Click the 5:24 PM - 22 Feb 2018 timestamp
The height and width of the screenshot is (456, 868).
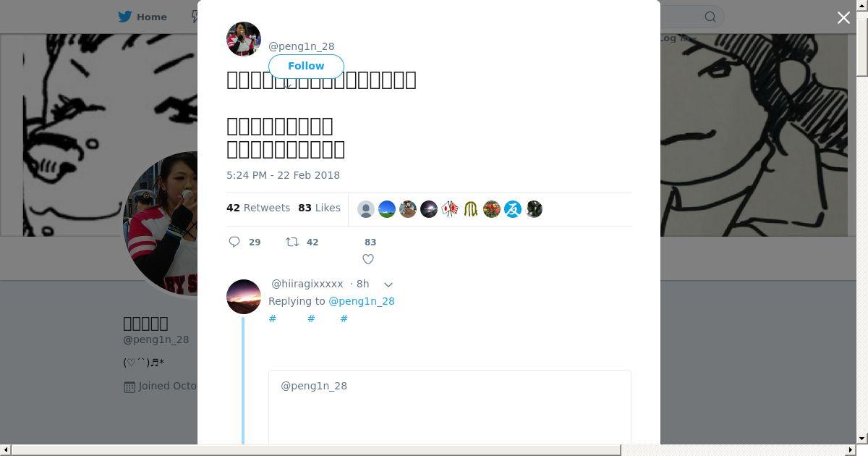pyautogui.click(x=283, y=175)
